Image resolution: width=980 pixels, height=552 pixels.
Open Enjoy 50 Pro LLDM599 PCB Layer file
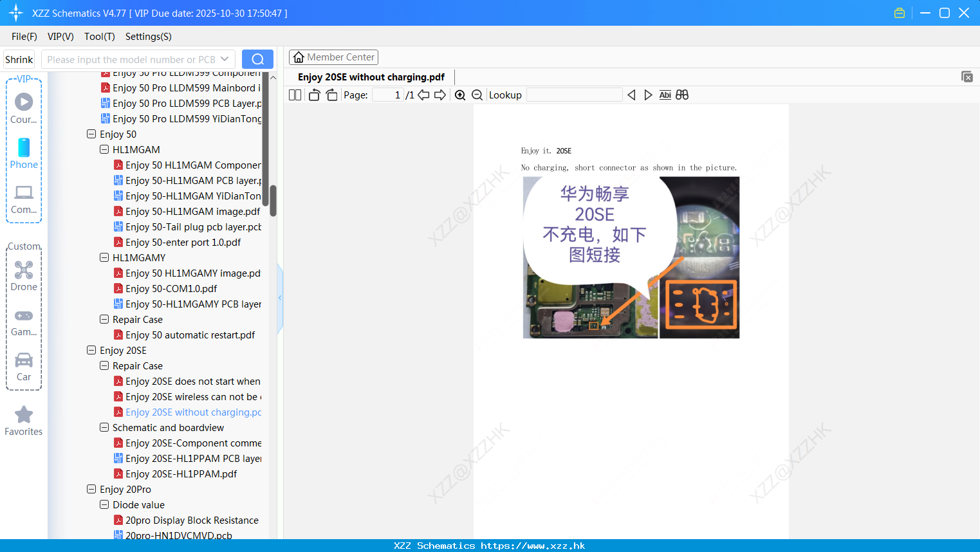[x=181, y=103]
